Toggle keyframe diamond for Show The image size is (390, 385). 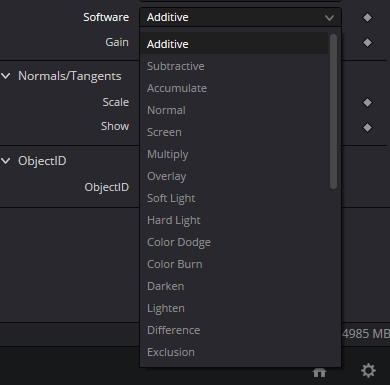[367, 127]
